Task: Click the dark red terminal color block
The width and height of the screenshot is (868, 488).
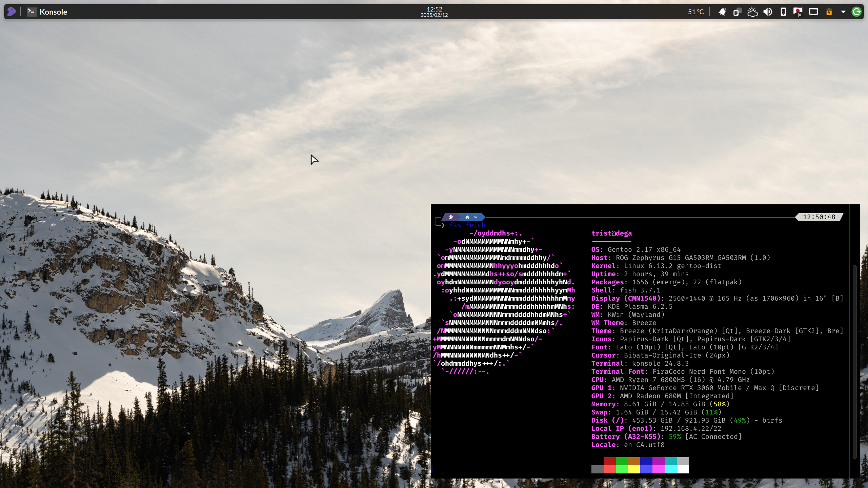Action: click(x=610, y=461)
